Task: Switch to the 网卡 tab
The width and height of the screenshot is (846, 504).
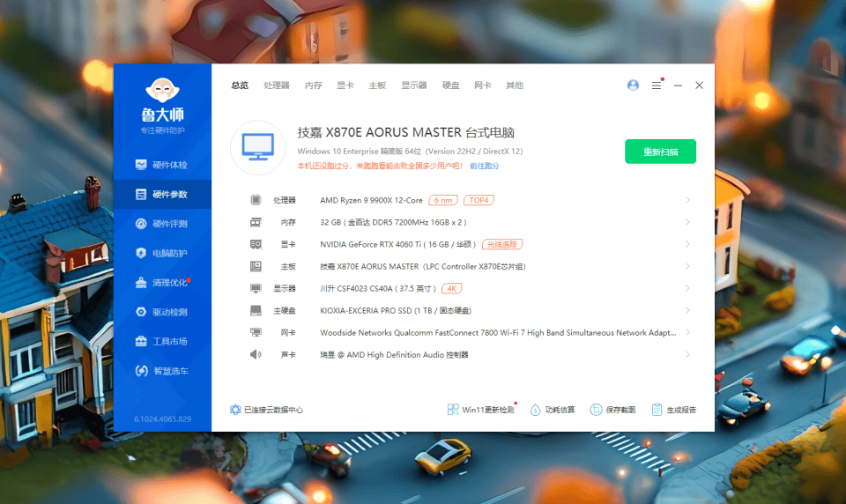Action: click(482, 85)
